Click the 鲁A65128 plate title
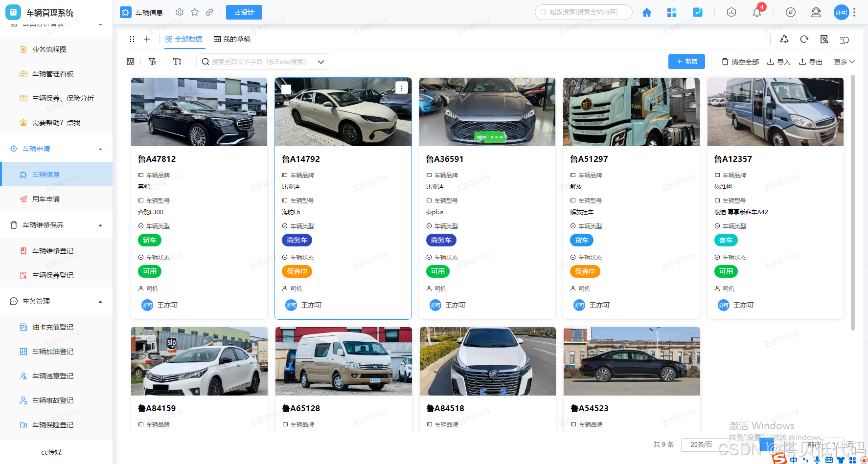The height and width of the screenshot is (464, 868). point(301,408)
